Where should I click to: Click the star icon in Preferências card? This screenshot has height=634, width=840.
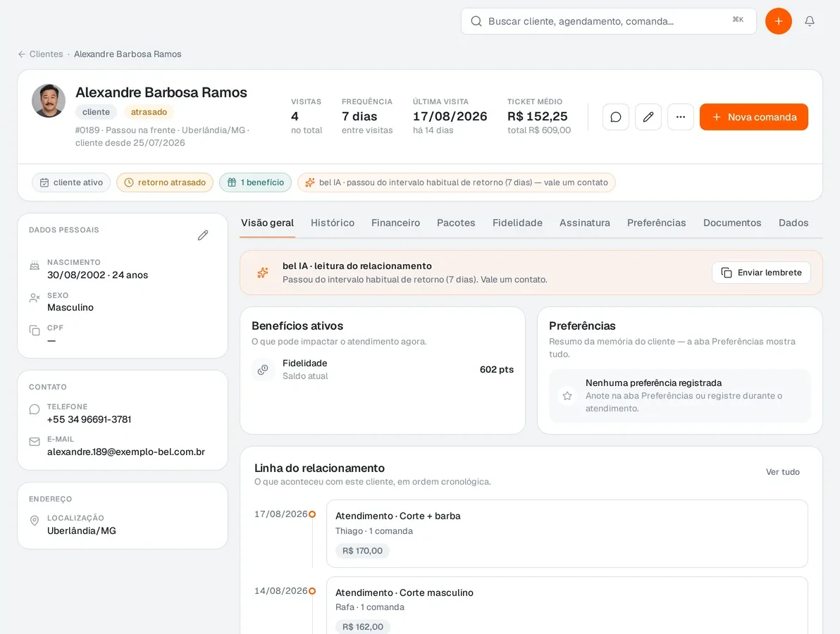567,396
